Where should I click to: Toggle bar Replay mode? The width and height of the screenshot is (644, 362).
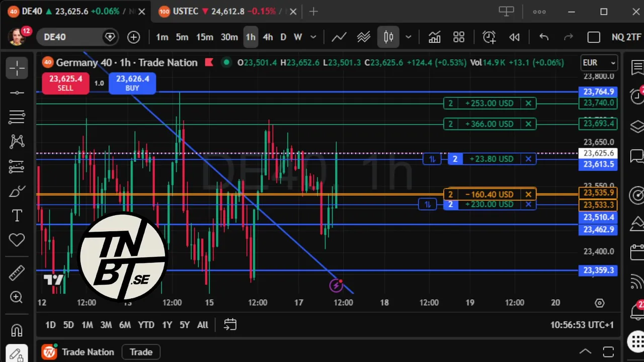coord(514,37)
